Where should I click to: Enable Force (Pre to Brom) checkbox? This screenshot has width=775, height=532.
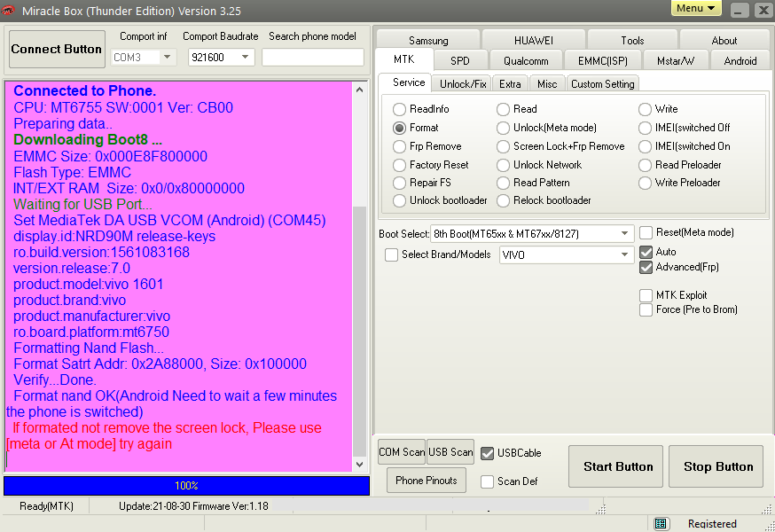(646, 310)
